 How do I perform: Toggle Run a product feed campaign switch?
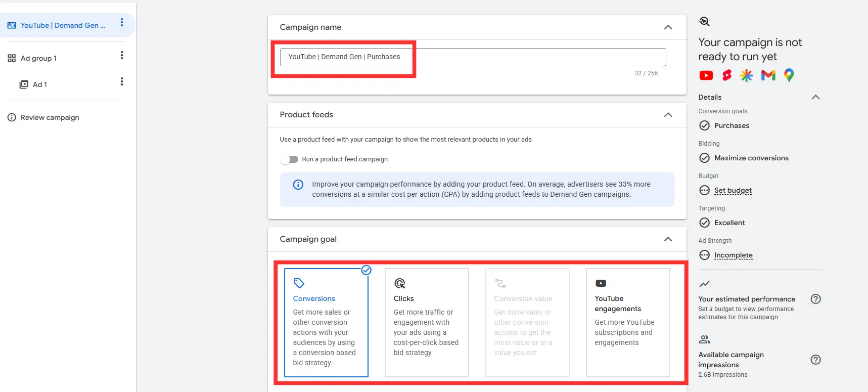tap(289, 159)
